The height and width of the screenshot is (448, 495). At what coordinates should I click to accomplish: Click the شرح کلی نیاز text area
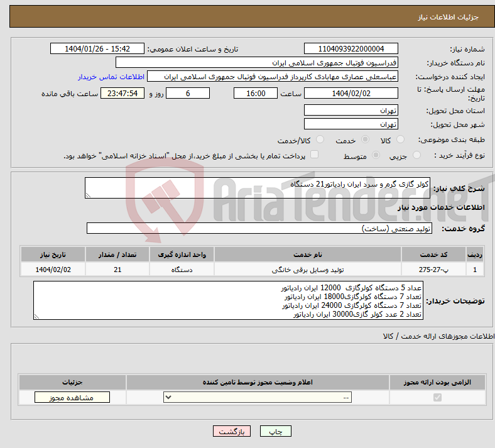[258, 188]
